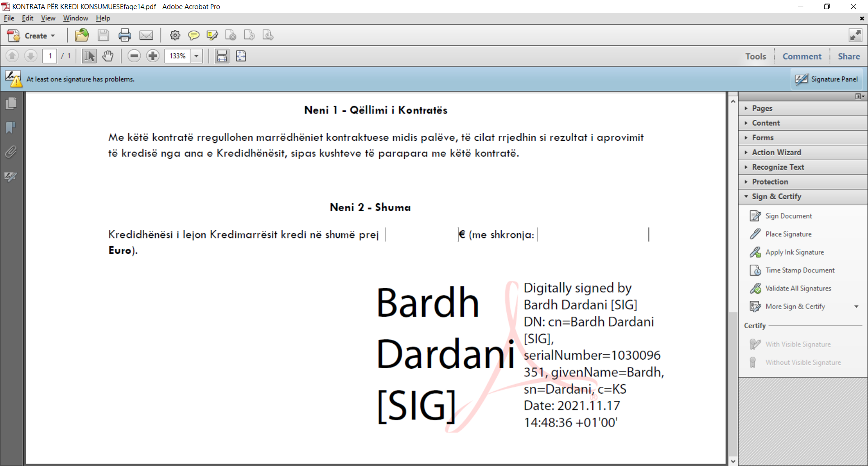Viewport: 868px width, 466px height.
Task: Open the Tools pane tab
Action: (755, 56)
